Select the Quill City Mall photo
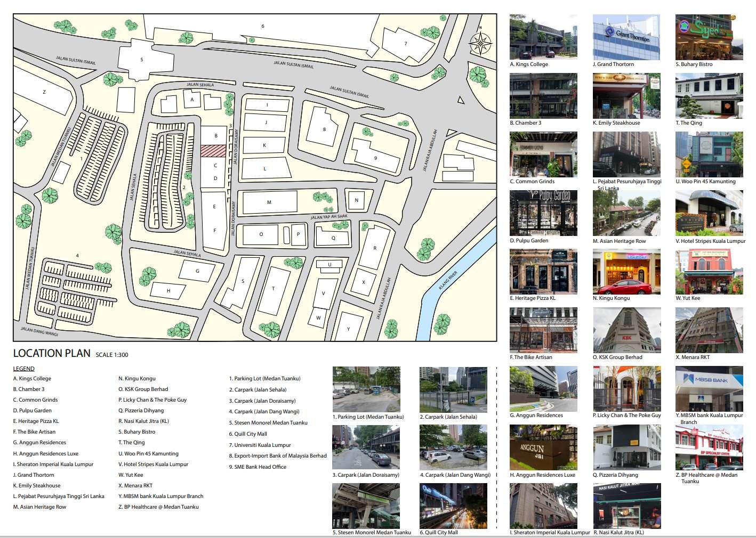Image resolution: width=756 pixels, height=538 pixels. [x=453, y=506]
